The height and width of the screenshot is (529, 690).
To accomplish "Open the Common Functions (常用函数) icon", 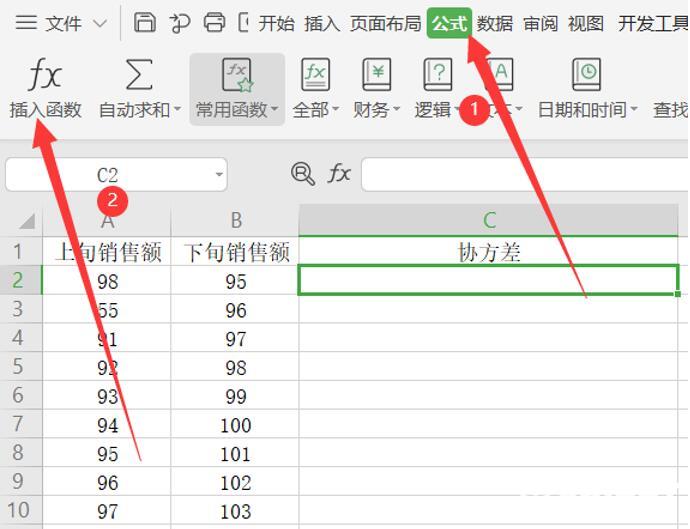I will (237, 75).
